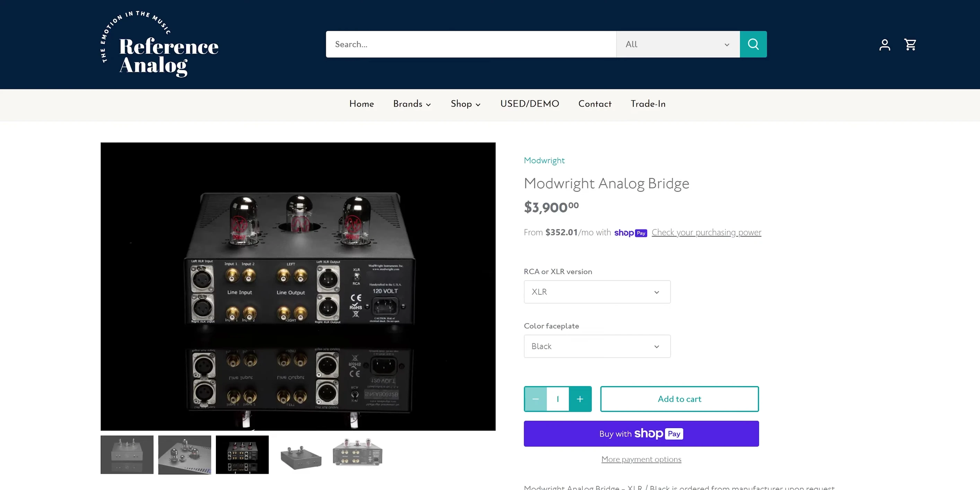
Task: Open the USED/DEMO page
Action: pos(530,104)
